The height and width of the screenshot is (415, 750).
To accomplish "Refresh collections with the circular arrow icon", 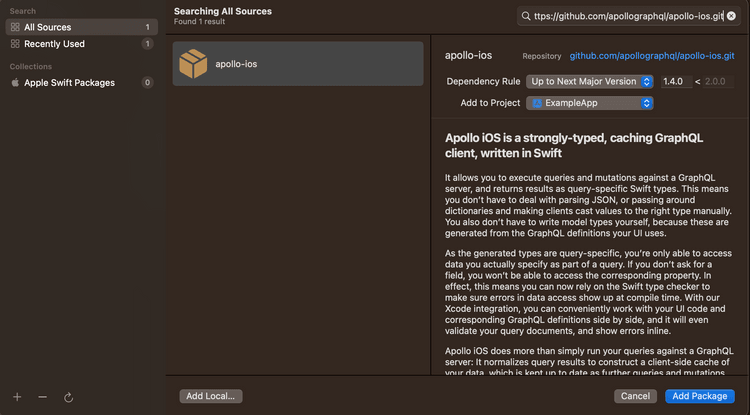I will [x=68, y=397].
